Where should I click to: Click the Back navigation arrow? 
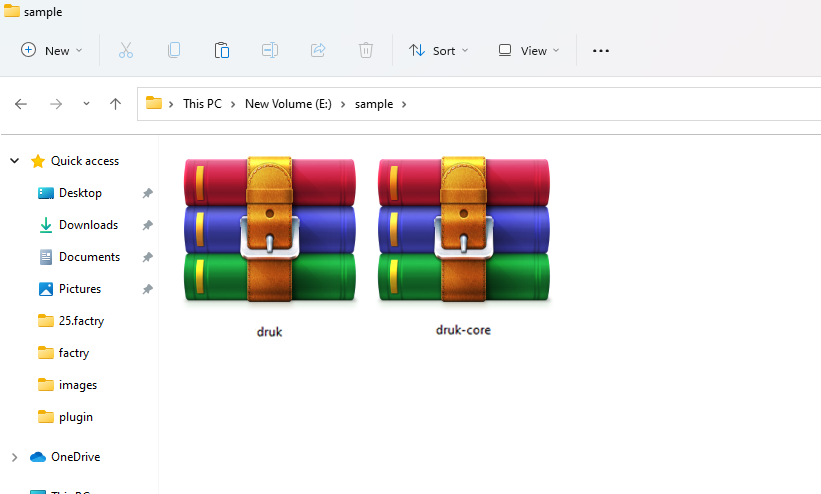click(x=21, y=104)
